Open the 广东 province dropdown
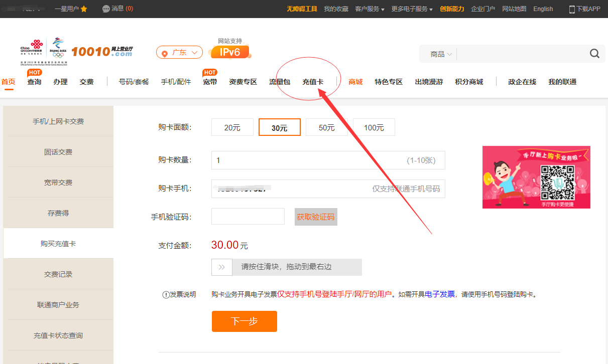608x364 pixels. 179,52
